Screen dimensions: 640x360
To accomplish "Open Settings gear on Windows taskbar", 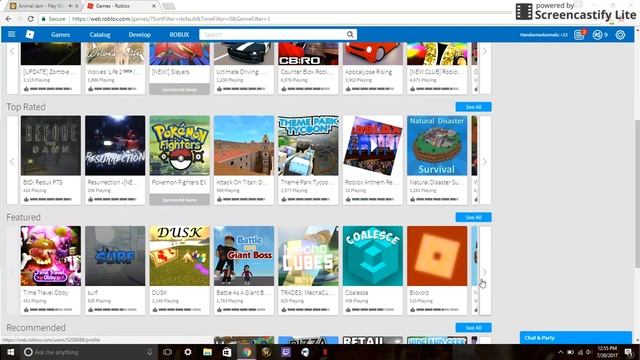I will [x=187, y=352].
